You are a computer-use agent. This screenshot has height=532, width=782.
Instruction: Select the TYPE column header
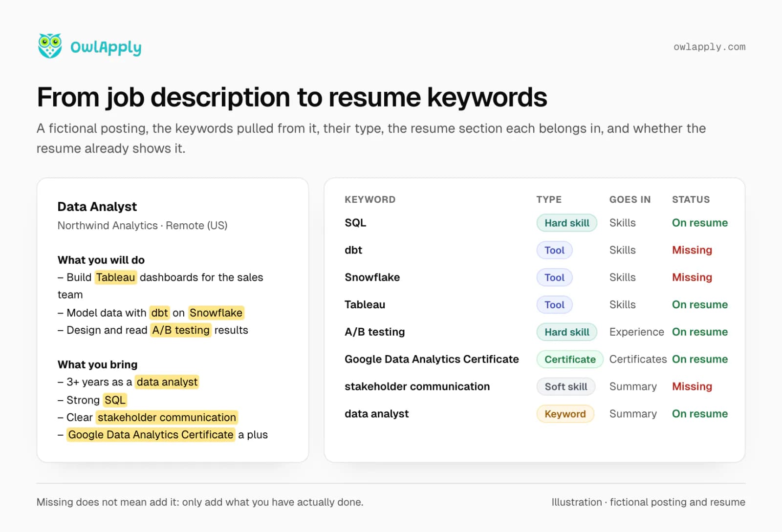point(549,199)
